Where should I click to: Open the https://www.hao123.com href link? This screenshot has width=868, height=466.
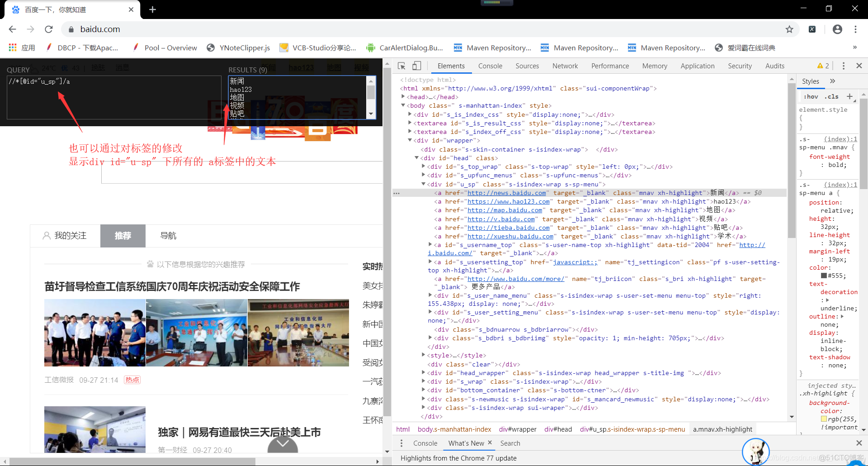coord(509,201)
